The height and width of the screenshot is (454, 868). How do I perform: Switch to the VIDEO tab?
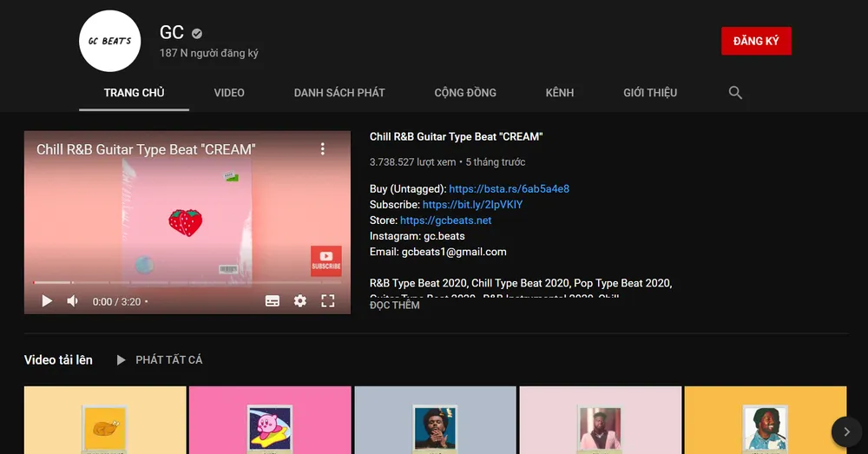[x=229, y=93]
